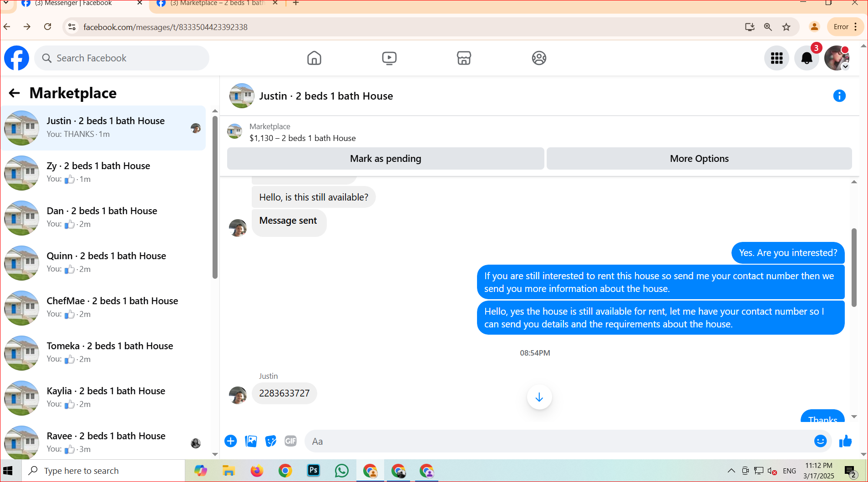Launch Photoshop from the taskbar

(314, 471)
